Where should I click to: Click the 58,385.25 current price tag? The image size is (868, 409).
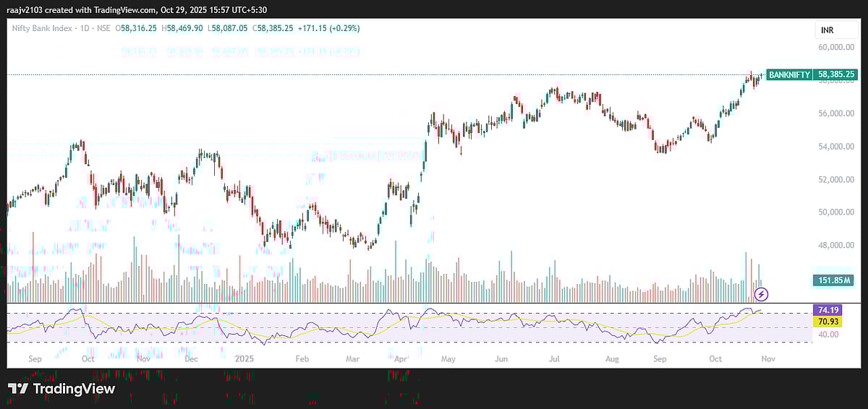point(835,74)
